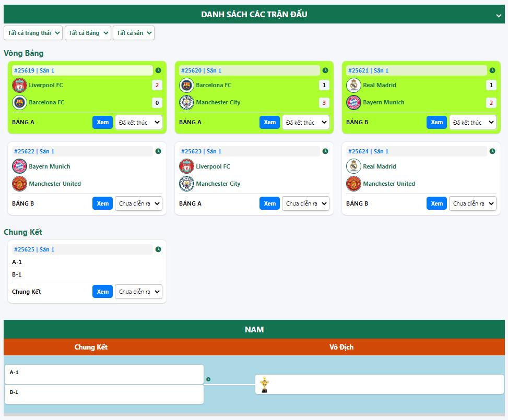The width and height of the screenshot is (508, 420).
Task: Click Bayern Munich logo in match #25622
Action: coord(19,166)
